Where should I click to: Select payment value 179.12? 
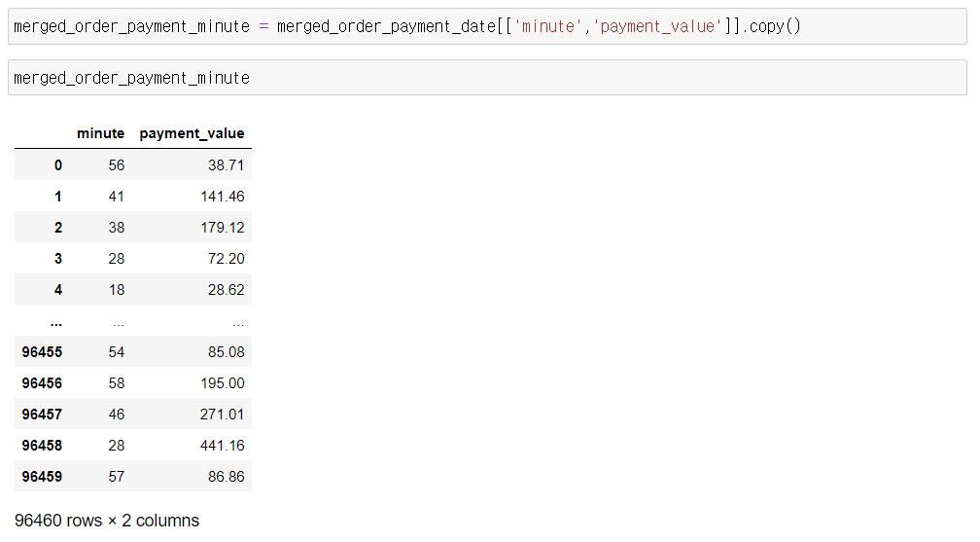coord(223,228)
